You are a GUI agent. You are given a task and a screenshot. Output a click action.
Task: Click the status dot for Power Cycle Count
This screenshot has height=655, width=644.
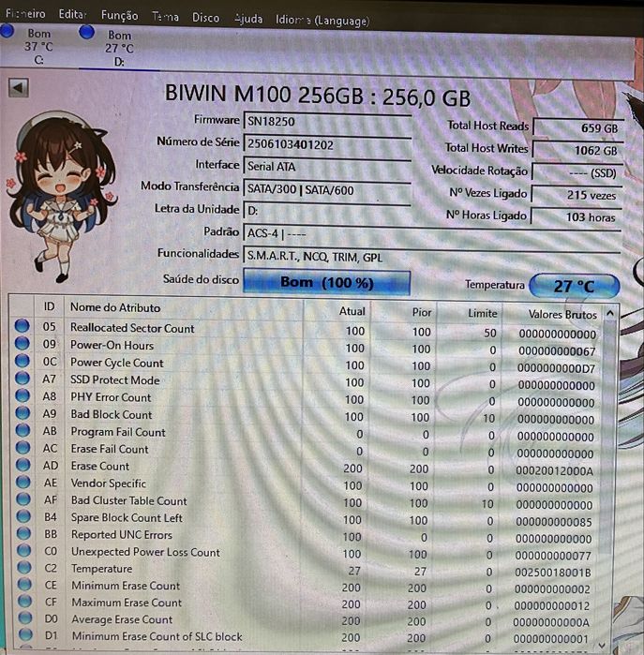[x=22, y=361]
